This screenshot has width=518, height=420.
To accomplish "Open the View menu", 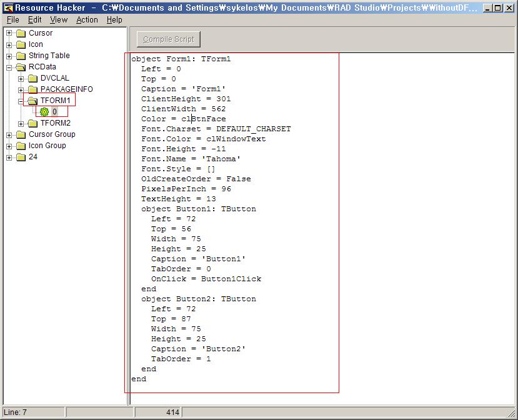I will [59, 20].
